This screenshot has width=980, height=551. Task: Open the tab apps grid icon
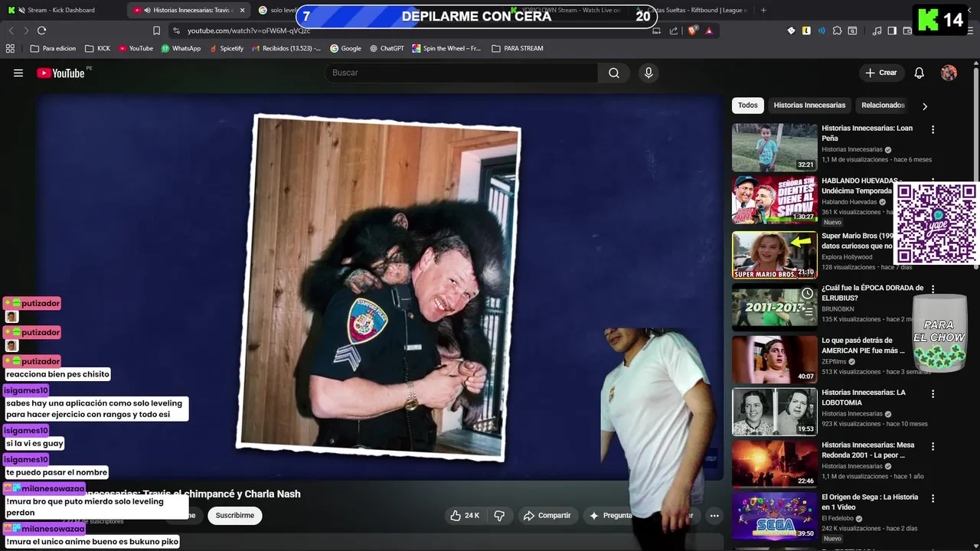tap(10, 48)
